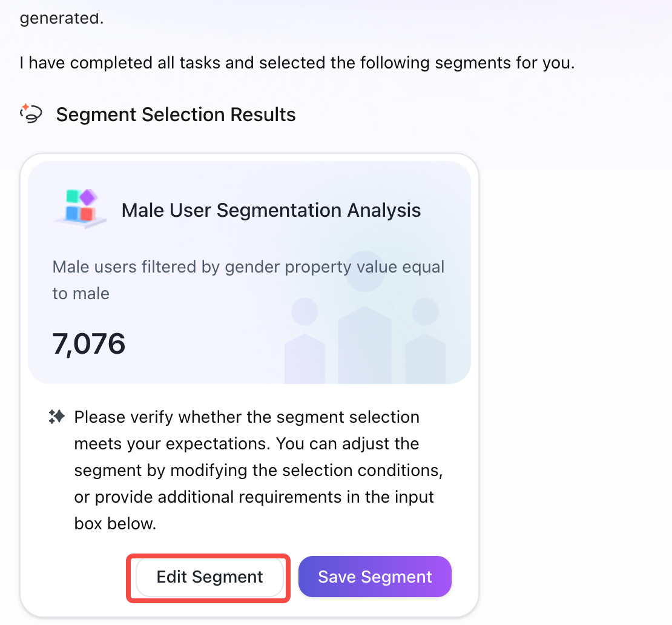The width and height of the screenshot is (672, 625).
Task: Click the 'or provide additional requirements' line
Action: pos(254,497)
